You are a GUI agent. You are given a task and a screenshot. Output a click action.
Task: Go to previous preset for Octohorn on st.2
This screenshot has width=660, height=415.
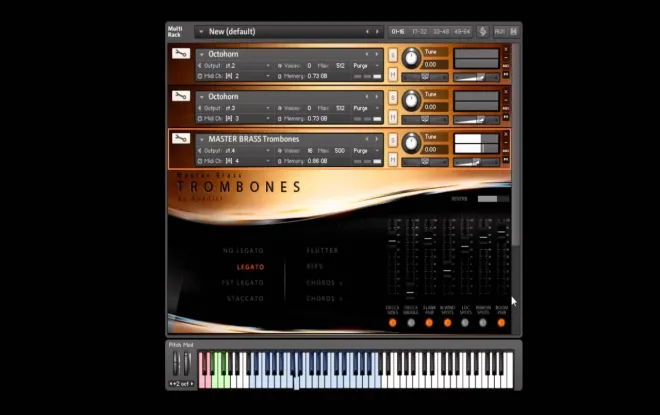(x=367, y=54)
